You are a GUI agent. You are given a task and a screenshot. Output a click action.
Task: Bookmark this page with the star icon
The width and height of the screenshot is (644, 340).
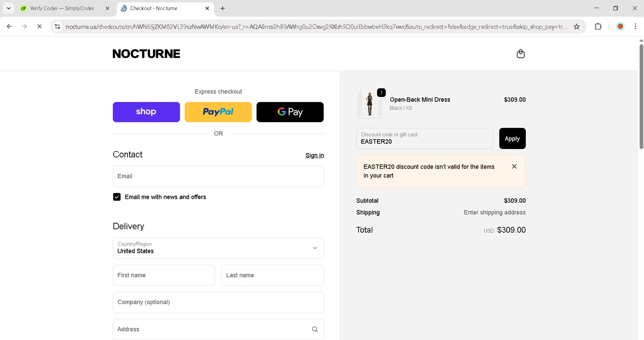pyautogui.click(x=577, y=27)
